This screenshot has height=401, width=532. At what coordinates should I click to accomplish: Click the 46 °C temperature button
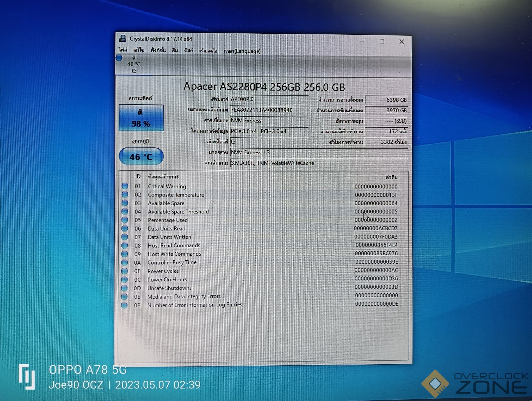point(141,156)
